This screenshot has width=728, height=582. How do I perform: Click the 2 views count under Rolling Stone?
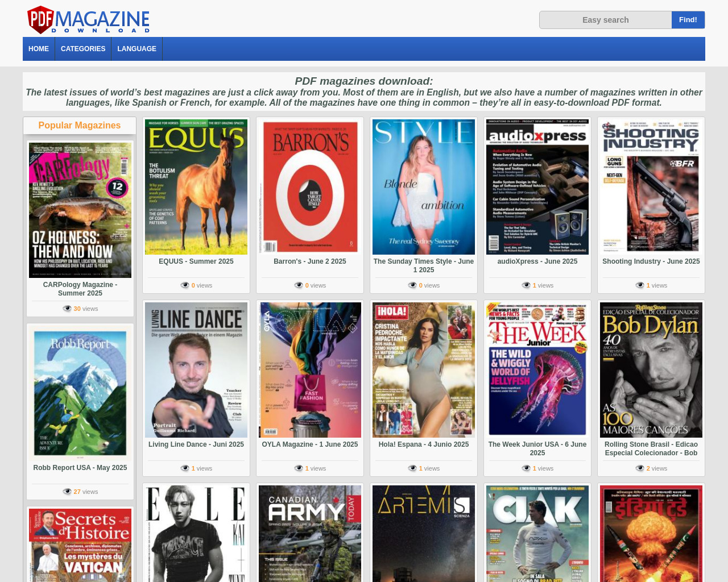point(657,468)
